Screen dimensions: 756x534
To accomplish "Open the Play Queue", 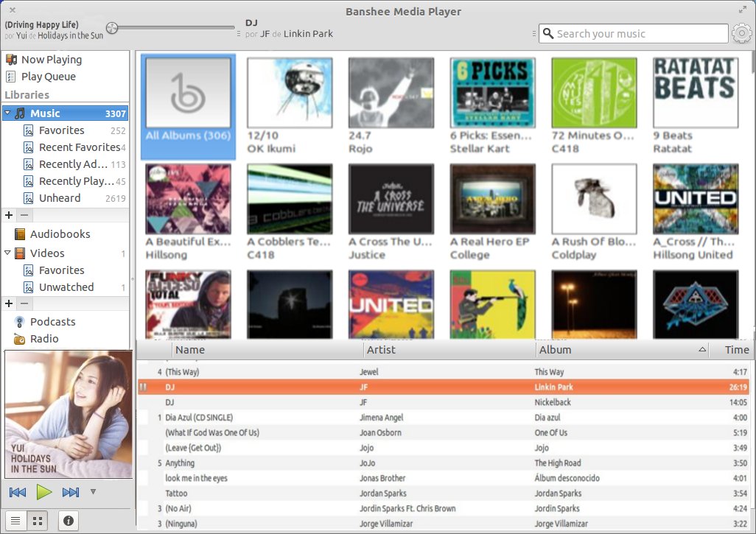I will [48, 76].
